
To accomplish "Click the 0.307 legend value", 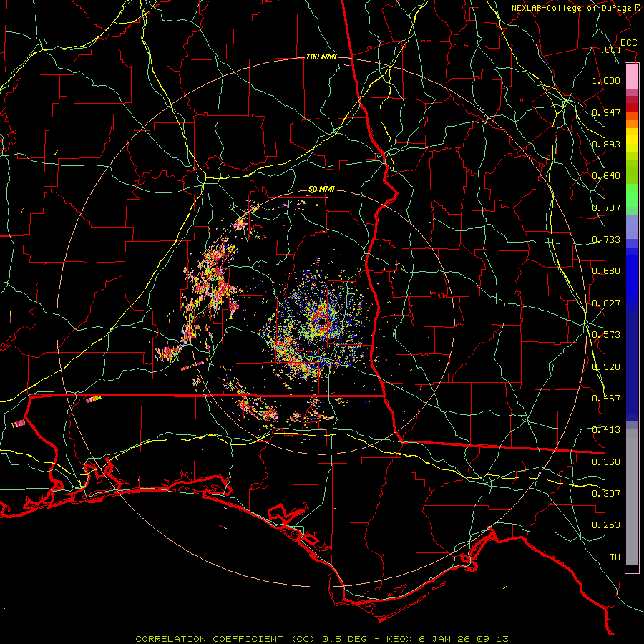I will (606, 494).
